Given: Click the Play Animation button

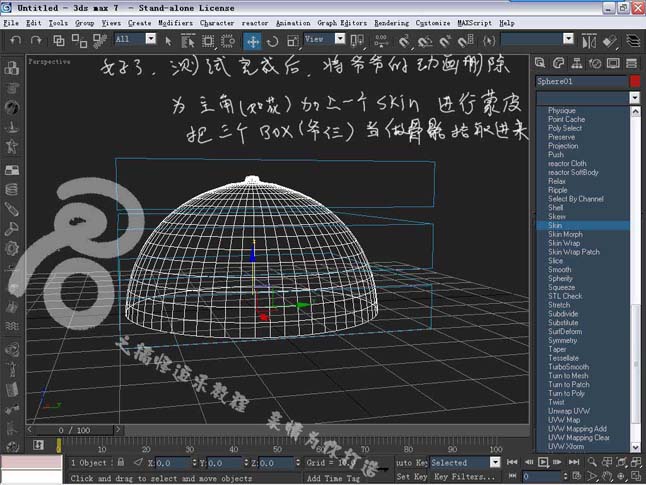Looking at the screenshot, I should (x=543, y=462).
